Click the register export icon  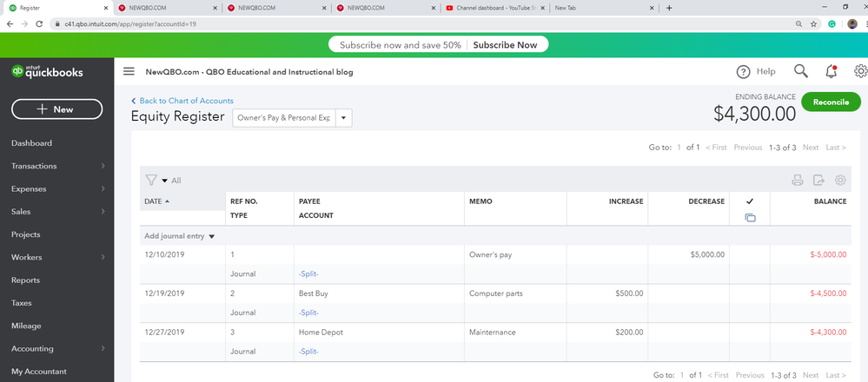(x=818, y=181)
